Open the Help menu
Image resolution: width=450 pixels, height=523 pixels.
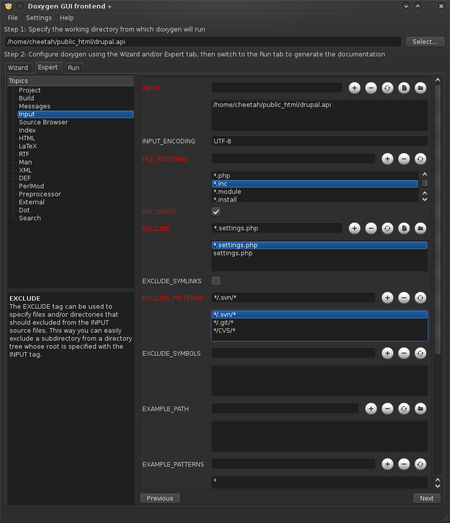click(x=67, y=18)
